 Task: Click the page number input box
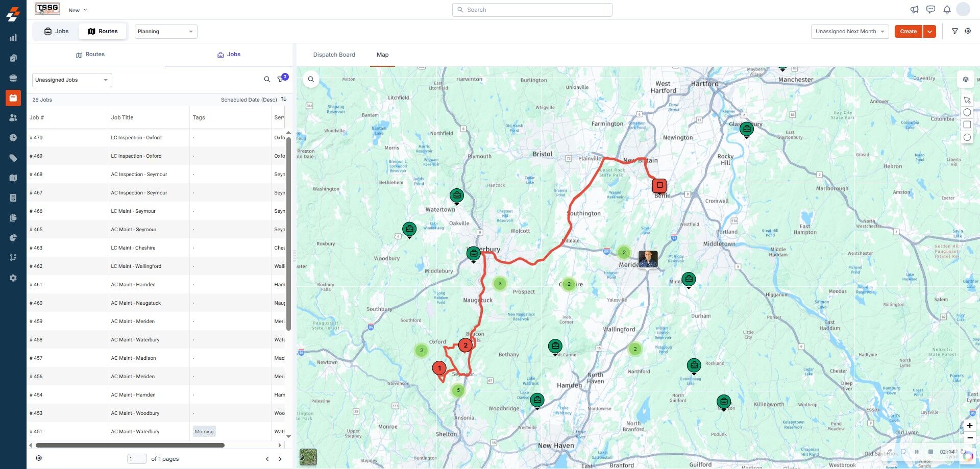click(x=137, y=459)
